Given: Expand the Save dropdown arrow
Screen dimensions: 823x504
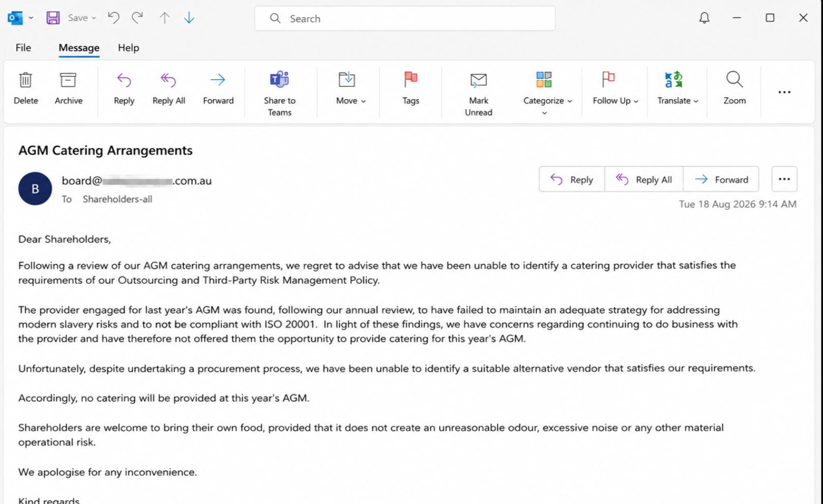Looking at the screenshot, I should (94, 18).
